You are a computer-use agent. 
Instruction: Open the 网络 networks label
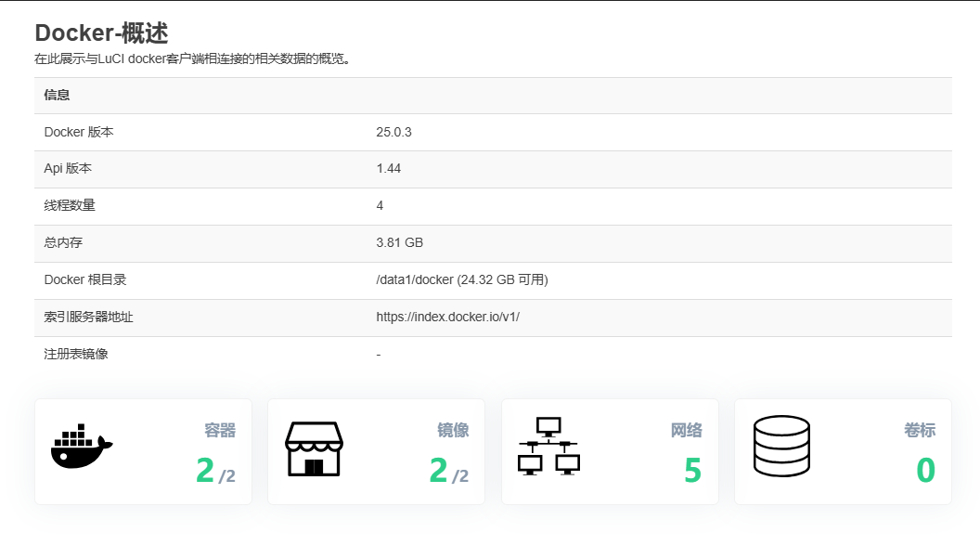pyautogui.click(x=686, y=430)
